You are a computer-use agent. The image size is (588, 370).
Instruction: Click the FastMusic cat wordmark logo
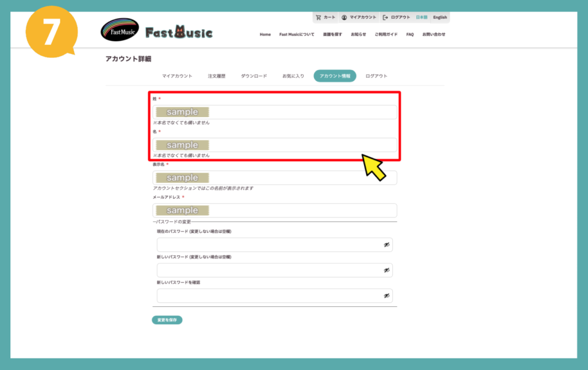(179, 33)
